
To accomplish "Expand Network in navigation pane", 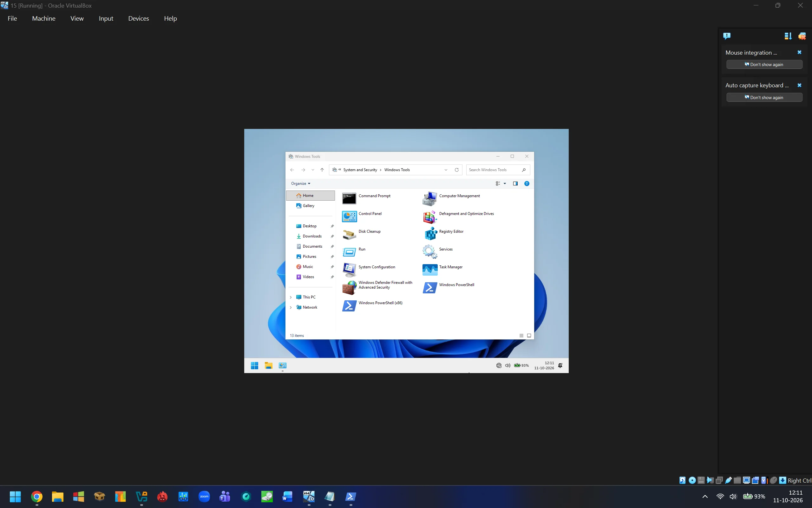I will tap(291, 307).
